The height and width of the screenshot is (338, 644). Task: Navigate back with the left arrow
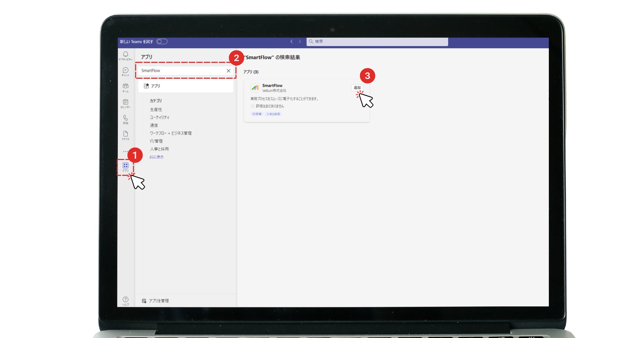point(292,42)
